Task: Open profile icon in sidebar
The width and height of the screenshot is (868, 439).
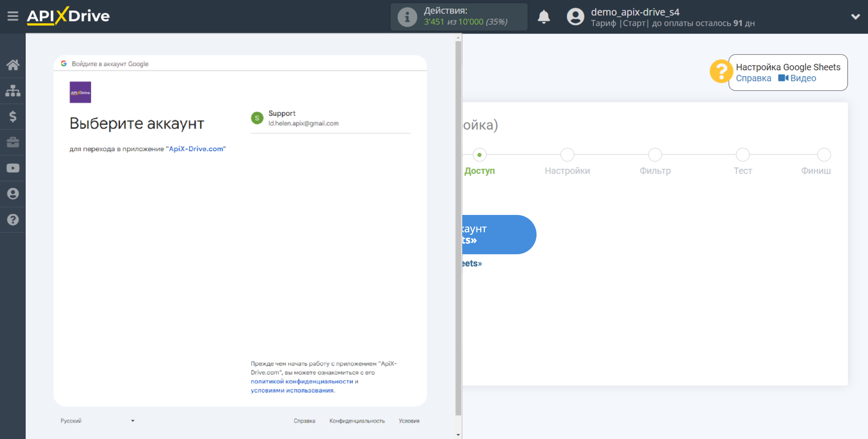Action: [x=13, y=194]
